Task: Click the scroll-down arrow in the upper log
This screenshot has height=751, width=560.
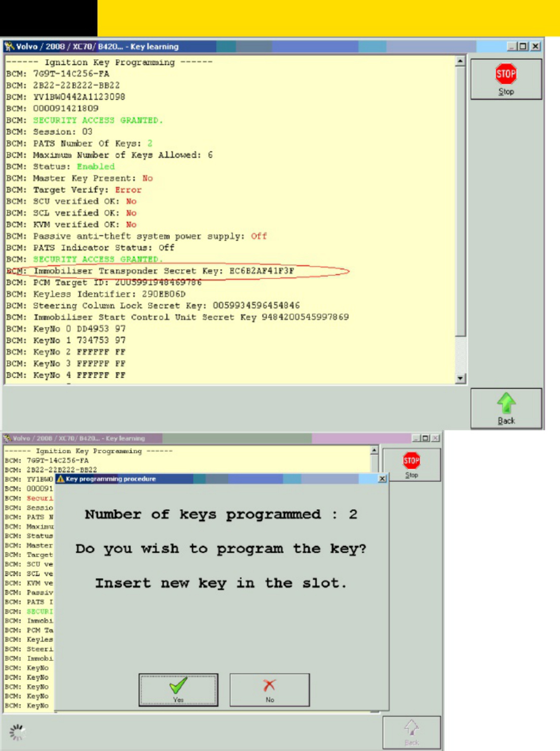Action: pyautogui.click(x=460, y=378)
